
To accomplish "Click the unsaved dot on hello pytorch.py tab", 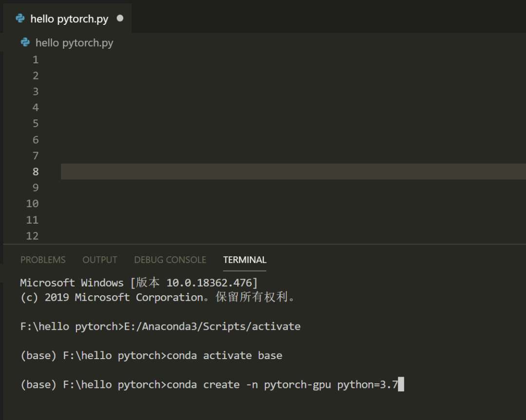I will 120,19.
